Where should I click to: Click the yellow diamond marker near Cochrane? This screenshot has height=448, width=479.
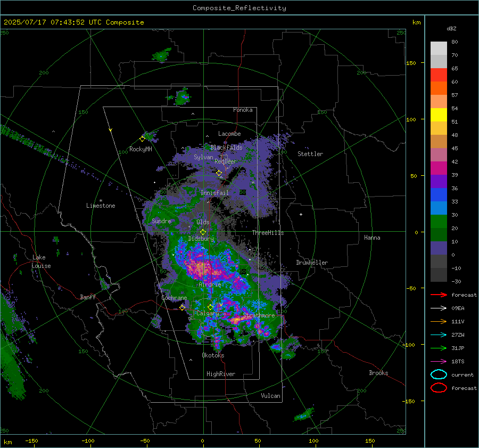[182, 307]
